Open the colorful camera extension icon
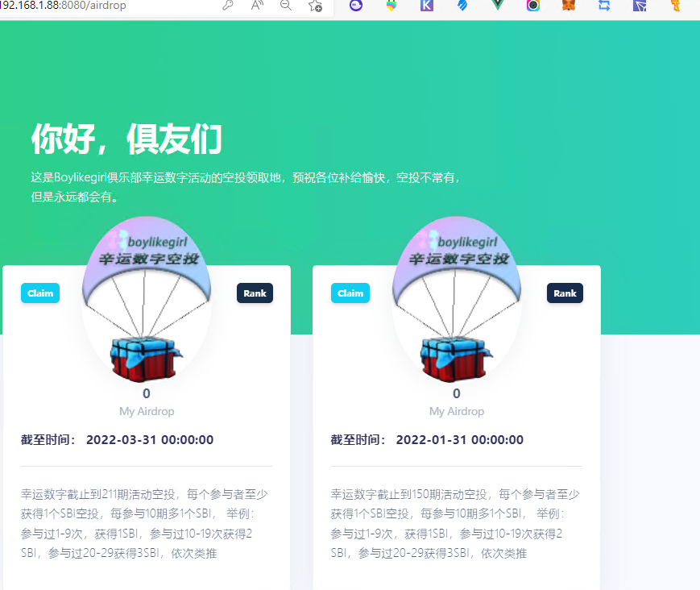700x590 pixels. tap(533, 5)
